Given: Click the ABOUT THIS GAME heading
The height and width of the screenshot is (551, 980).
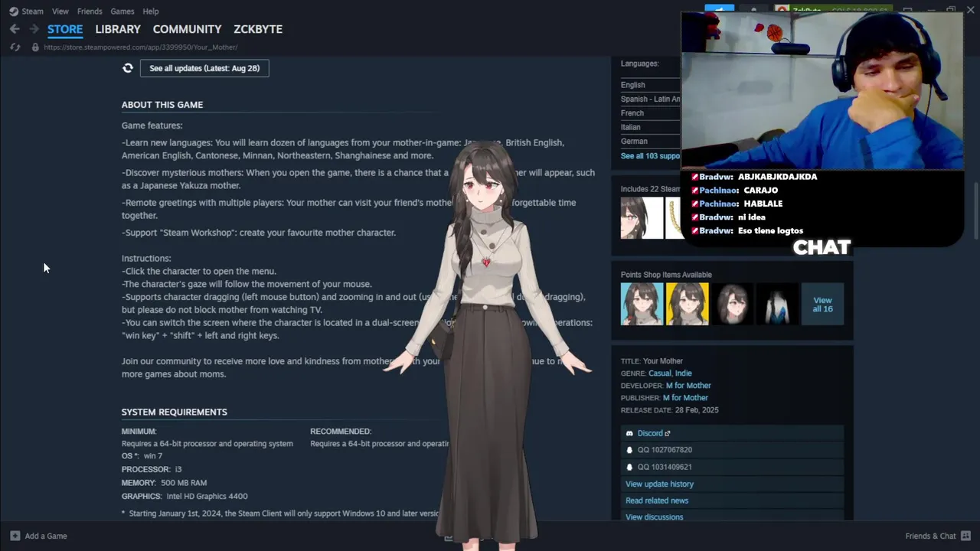Looking at the screenshot, I should point(162,105).
